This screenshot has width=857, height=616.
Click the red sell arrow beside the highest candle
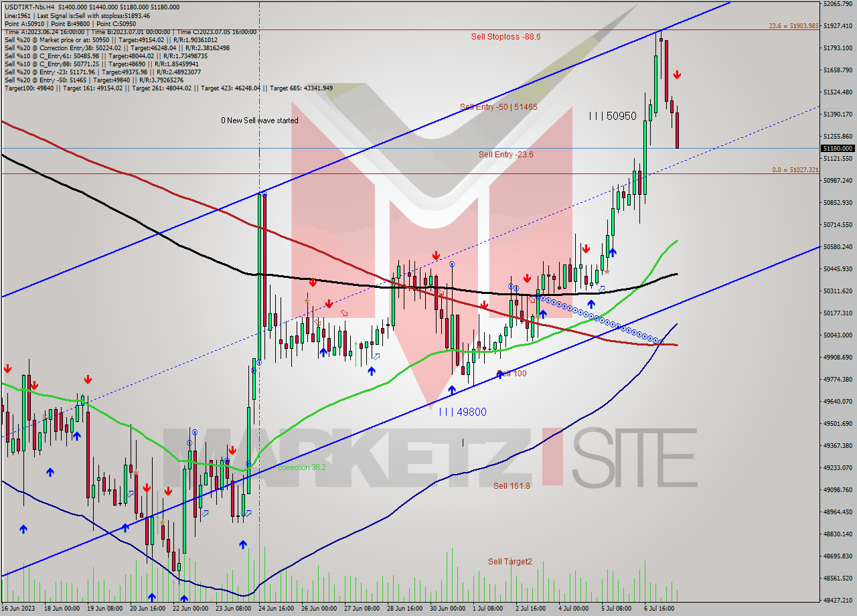[x=677, y=74]
